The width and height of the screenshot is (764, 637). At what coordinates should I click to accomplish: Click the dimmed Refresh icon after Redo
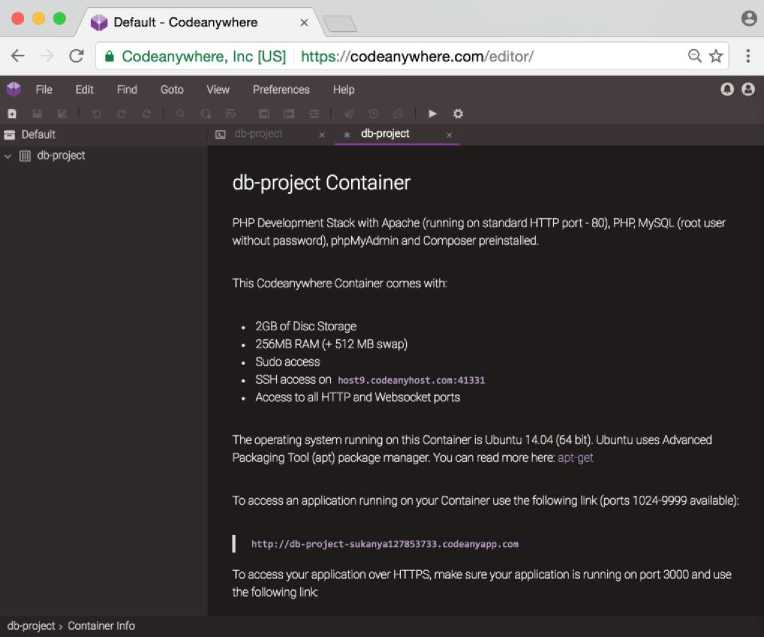147,114
